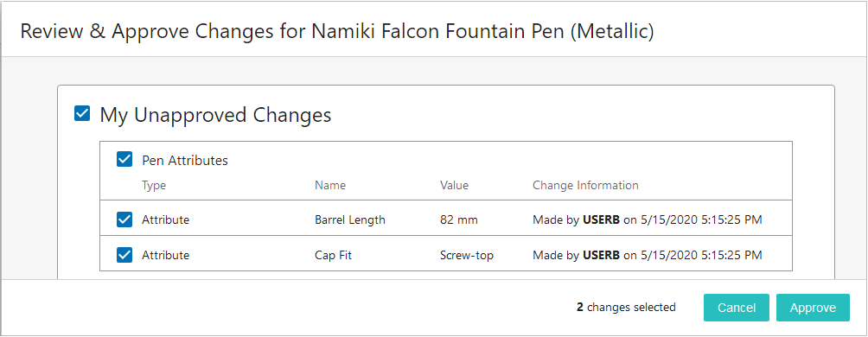This screenshot has width=868, height=337.
Task: Deselect the Barrel Length attribute checkbox
Action: pos(124,219)
